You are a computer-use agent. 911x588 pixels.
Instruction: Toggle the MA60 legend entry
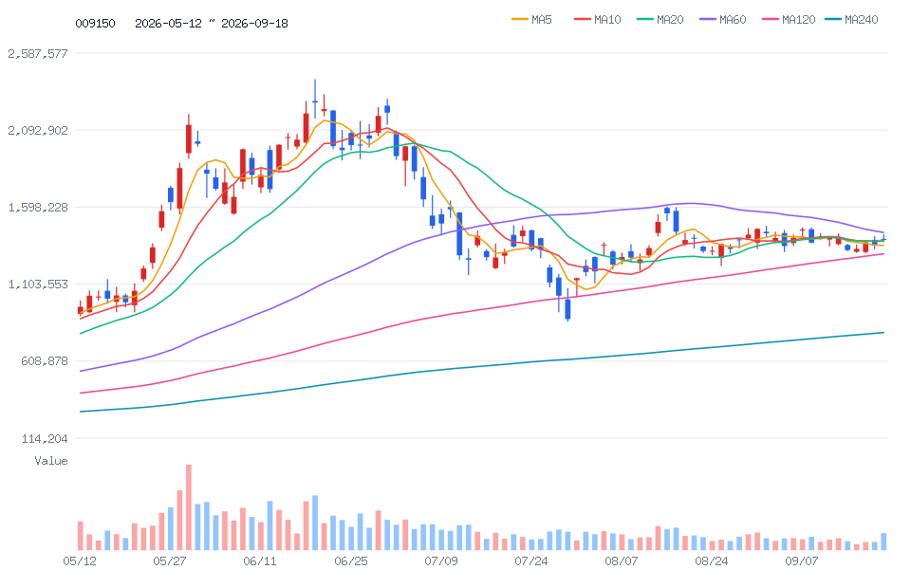723,20
